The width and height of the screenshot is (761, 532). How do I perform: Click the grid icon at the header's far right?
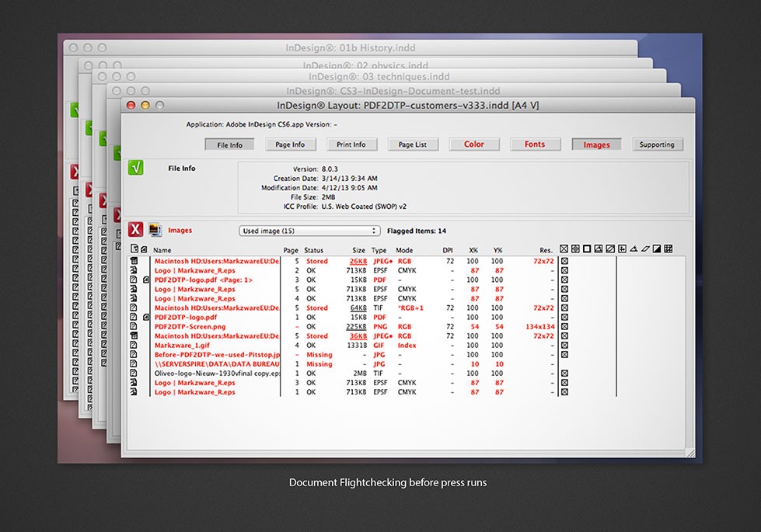[x=668, y=249]
